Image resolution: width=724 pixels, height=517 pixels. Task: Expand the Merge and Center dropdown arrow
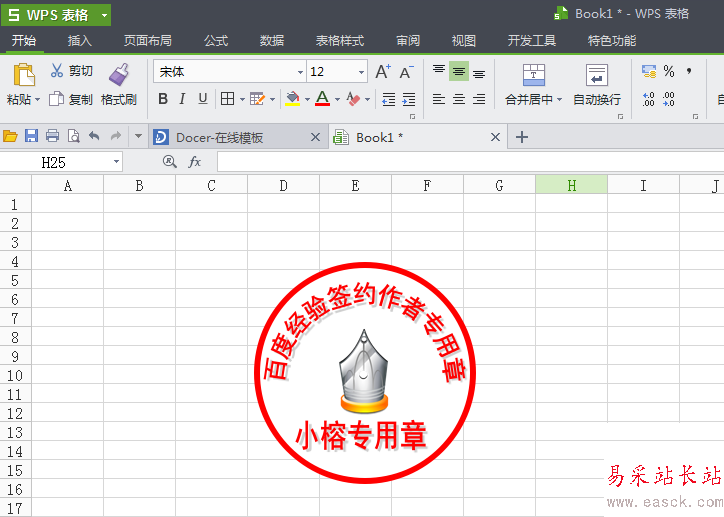(559, 100)
